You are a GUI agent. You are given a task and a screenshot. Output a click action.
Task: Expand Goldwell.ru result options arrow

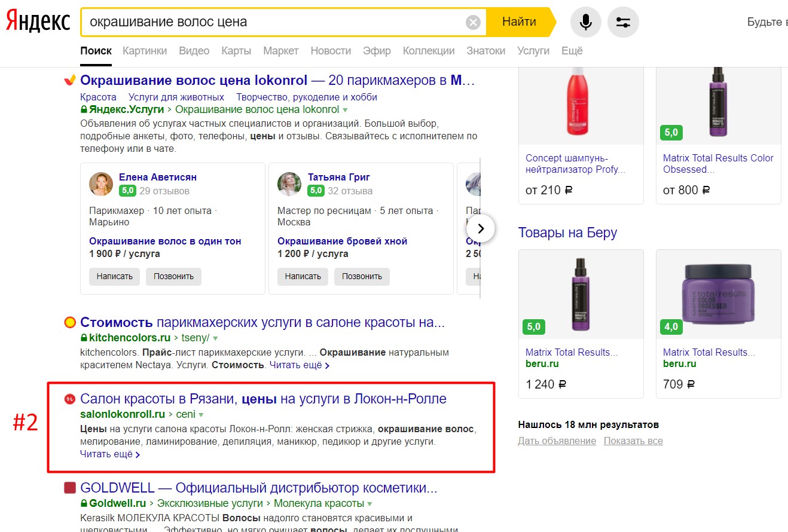pos(370,503)
